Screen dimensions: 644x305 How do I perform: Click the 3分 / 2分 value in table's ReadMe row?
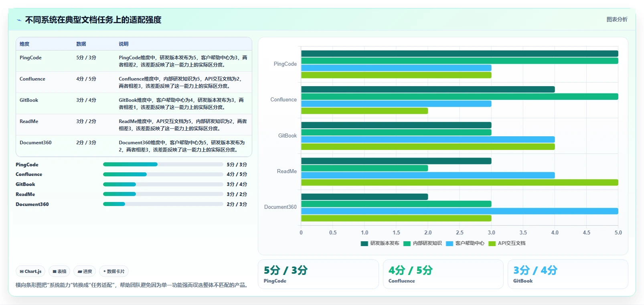point(86,121)
